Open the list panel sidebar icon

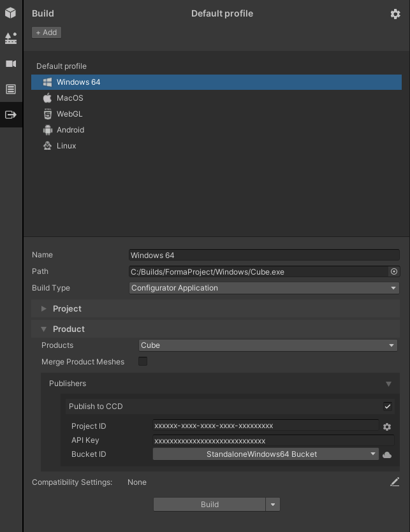pyautogui.click(x=11, y=89)
